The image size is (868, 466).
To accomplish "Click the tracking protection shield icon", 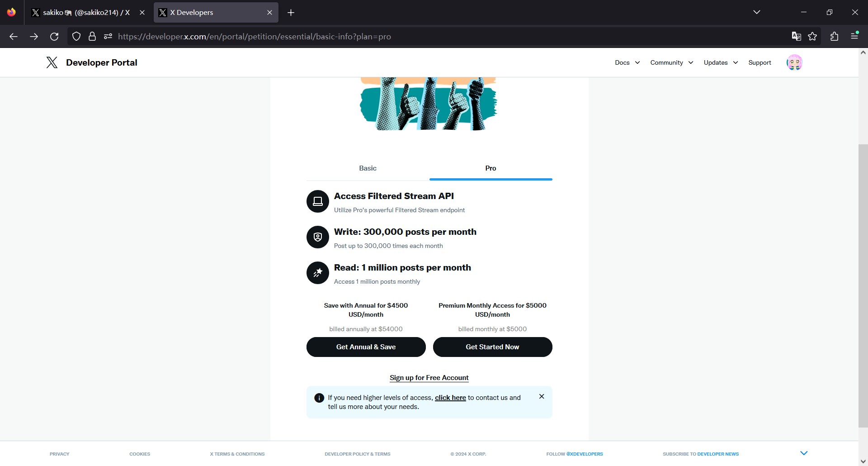I will pos(76,37).
